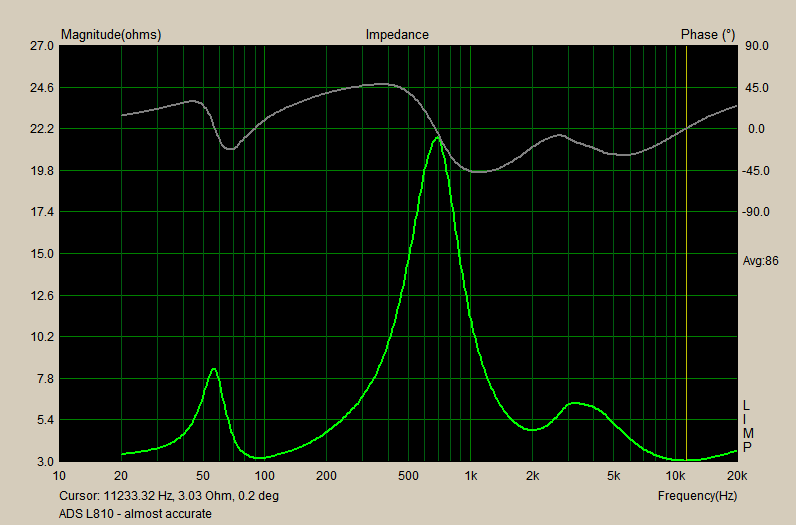This screenshot has width=796, height=525.
Task: Click the frequency tick labeled "20k"
Action: point(737,476)
